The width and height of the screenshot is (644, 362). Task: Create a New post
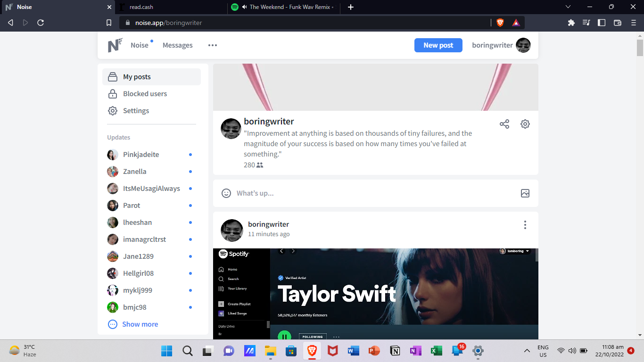[438, 45]
